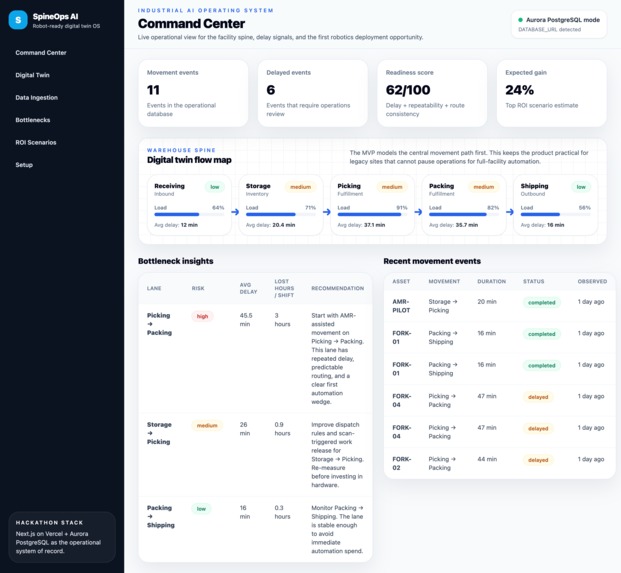This screenshot has width=621, height=573.
Task: Select the Shipping node card
Action: (x=556, y=205)
